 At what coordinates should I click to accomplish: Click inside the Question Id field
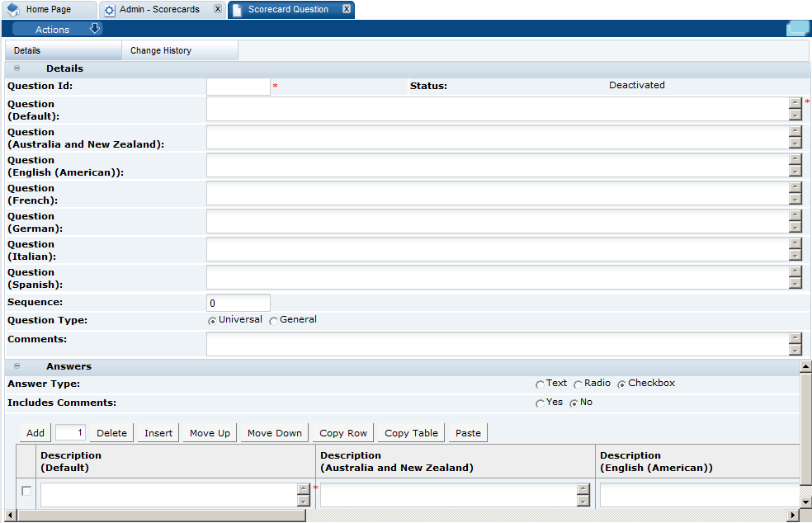click(x=238, y=86)
